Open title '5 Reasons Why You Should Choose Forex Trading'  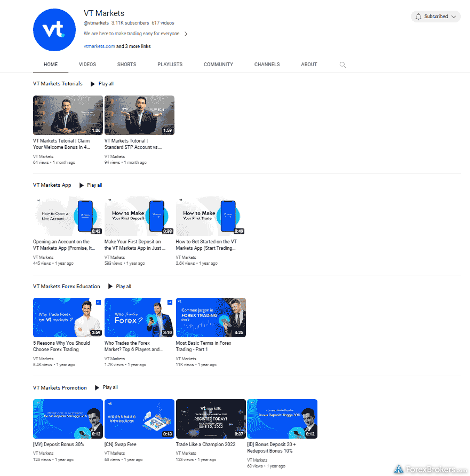[61, 346]
